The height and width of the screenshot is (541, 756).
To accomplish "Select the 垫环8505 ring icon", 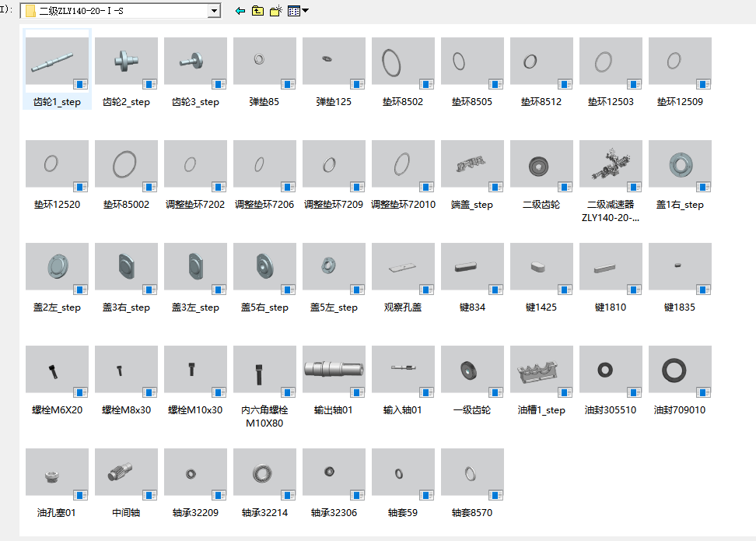I will 473,64.
